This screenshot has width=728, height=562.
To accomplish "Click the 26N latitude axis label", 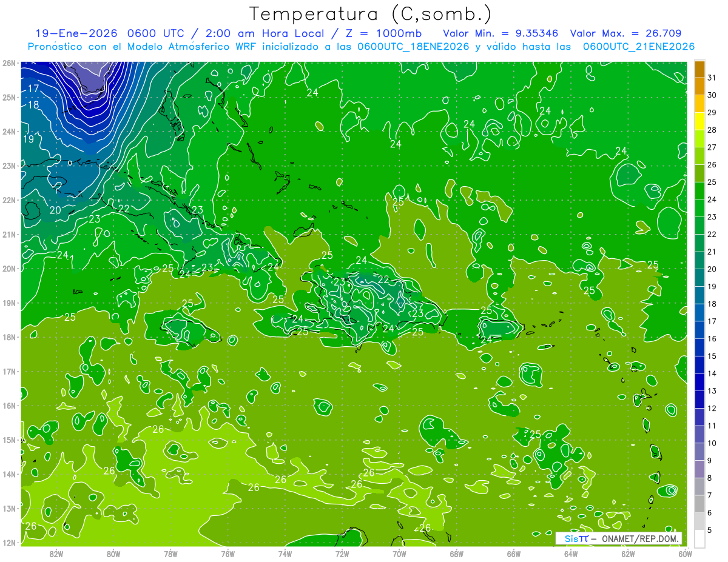I will 8,62.
